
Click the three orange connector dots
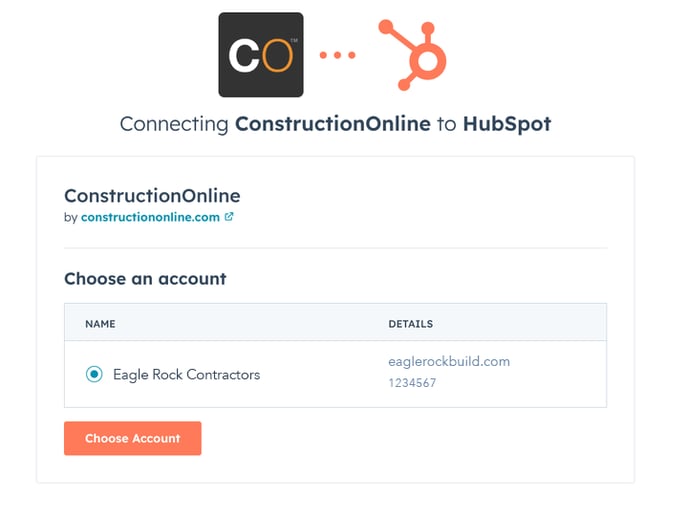(337, 55)
